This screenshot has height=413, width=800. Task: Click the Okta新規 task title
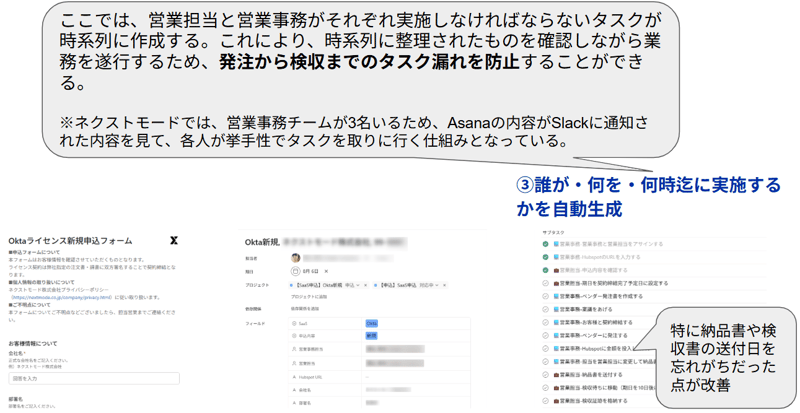pos(262,242)
